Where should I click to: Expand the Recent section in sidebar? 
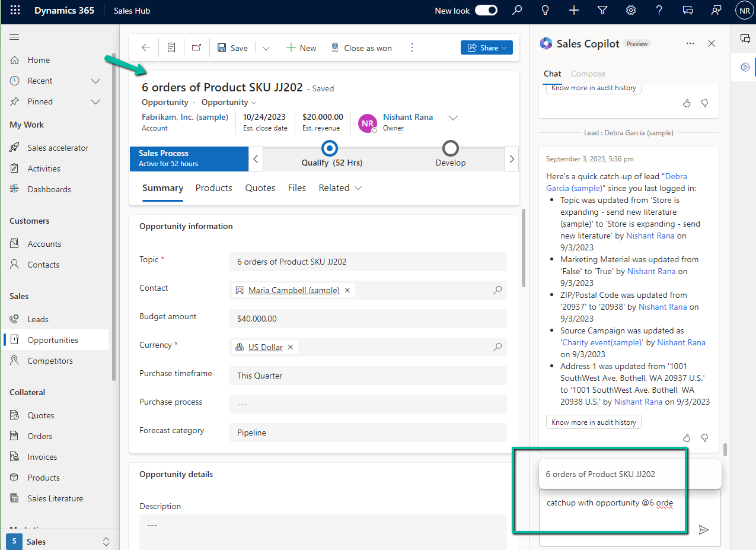[x=95, y=81]
